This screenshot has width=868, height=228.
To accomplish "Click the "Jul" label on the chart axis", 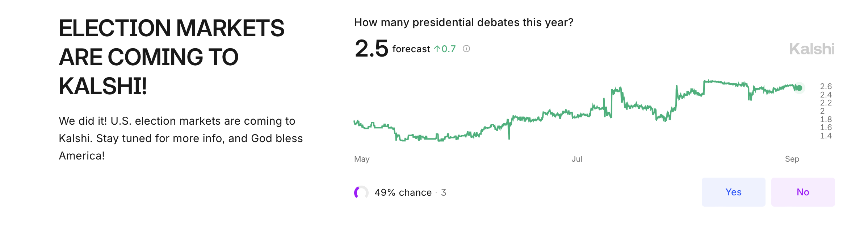I will (x=577, y=159).
